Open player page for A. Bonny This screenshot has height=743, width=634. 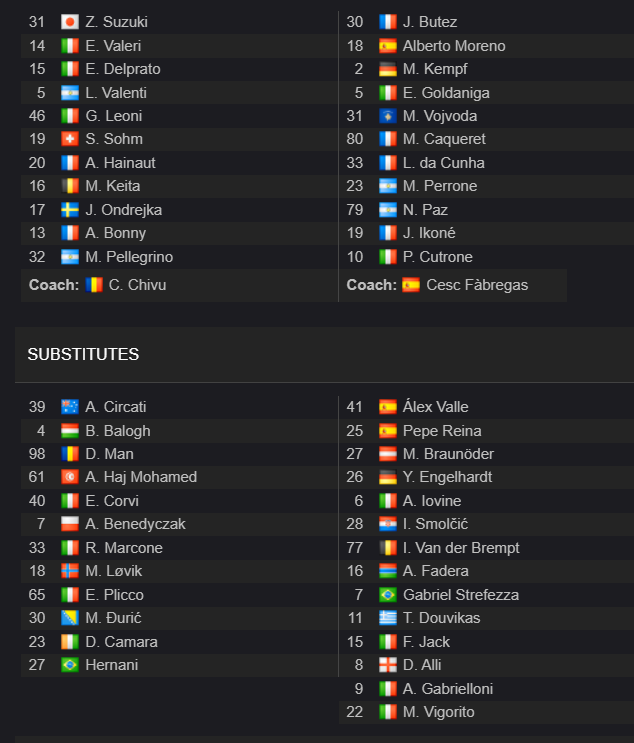click(x=115, y=233)
